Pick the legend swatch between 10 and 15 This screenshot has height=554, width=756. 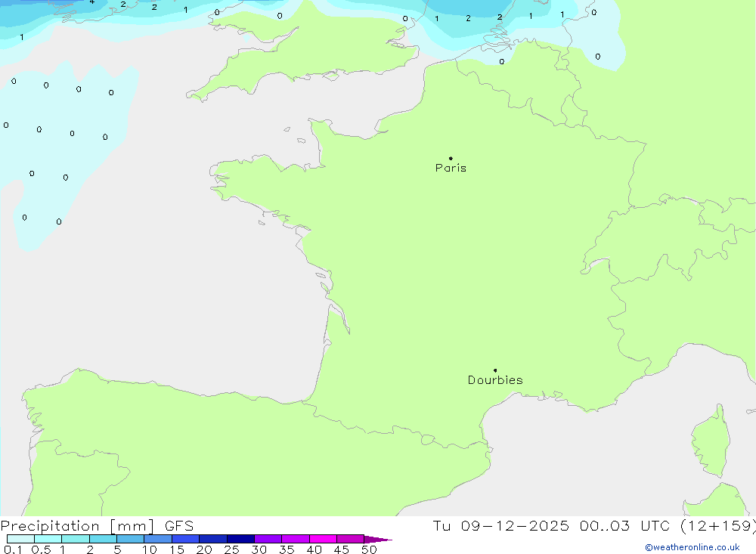point(158,539)
